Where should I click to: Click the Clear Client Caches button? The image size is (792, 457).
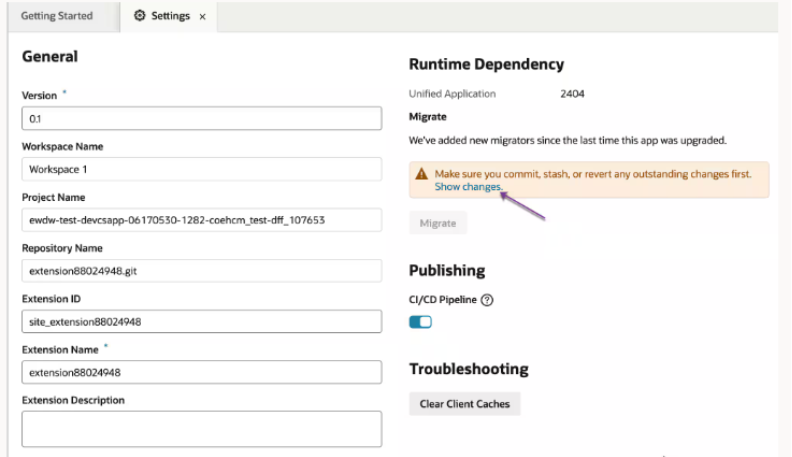click(465, 404)
